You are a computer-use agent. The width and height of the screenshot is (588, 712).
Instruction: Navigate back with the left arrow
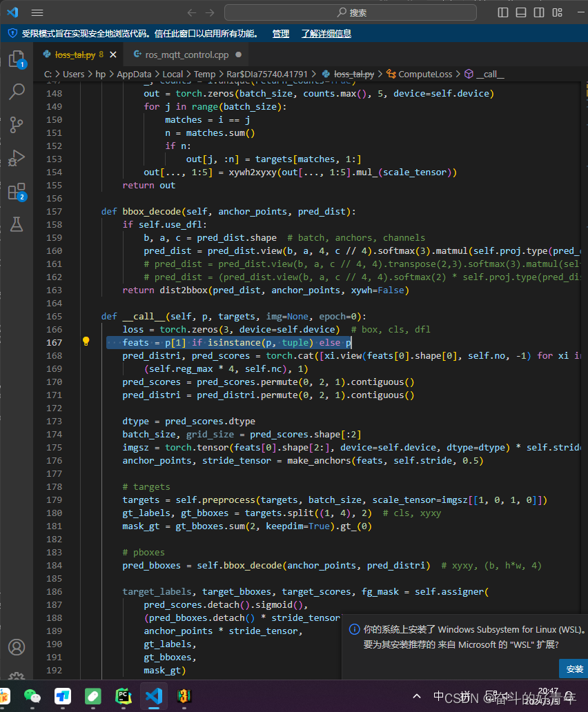click(x=192, y=12)
